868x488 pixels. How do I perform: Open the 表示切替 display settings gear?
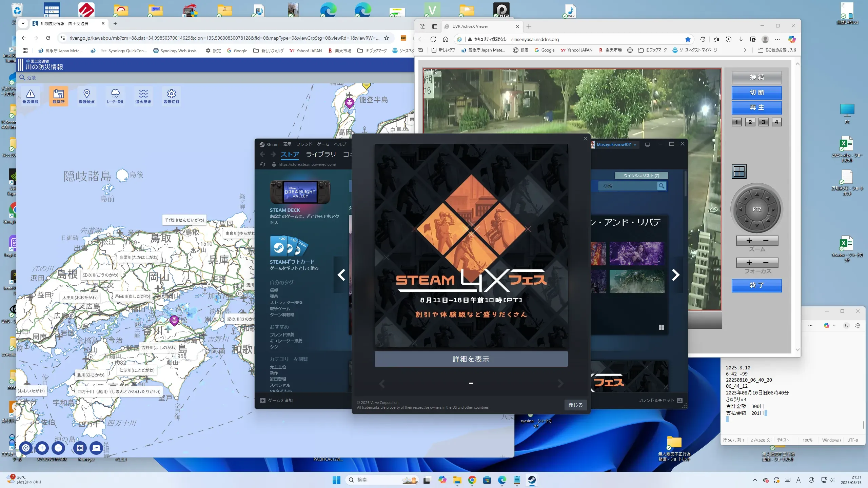171,96
